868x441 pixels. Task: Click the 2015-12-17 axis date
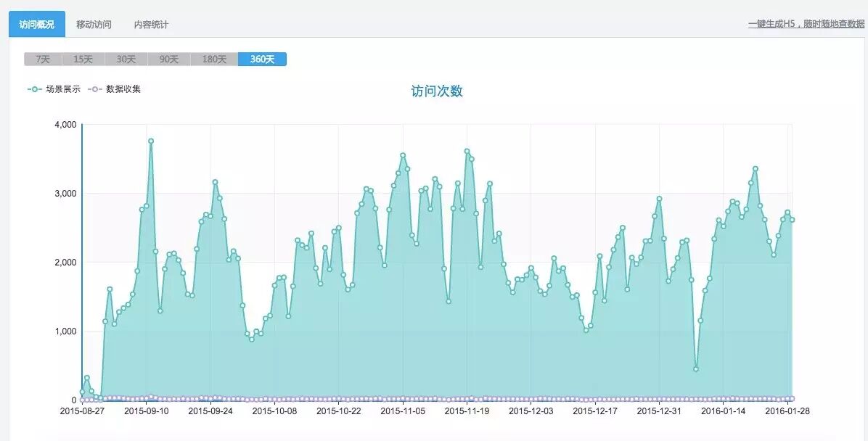pos(595,411)
